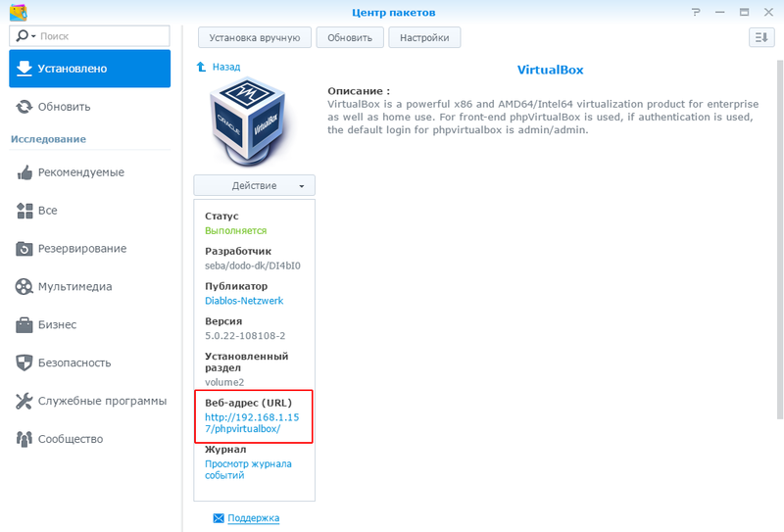Viewport: 784px width, 532px height.
Task: Select the Установлено sidebar tab
Action: 90,70
